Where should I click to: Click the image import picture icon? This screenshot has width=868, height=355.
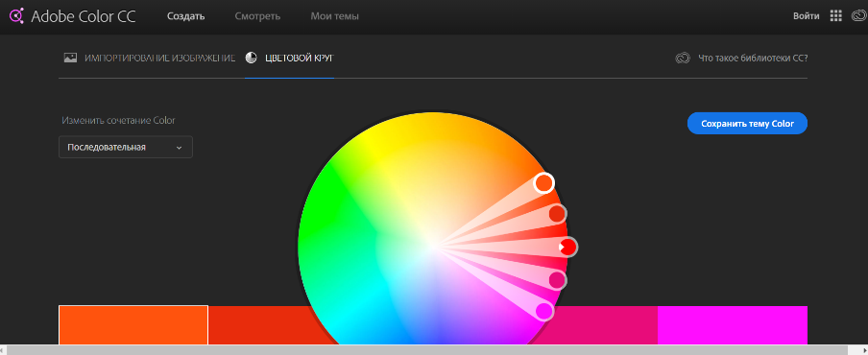(x=70, y=58)
